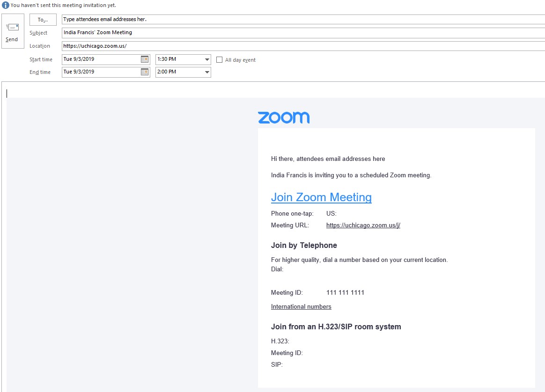Open the End time calendar picker icon
Viewport: 545px width, 392px height.
[x=145, y=72]
